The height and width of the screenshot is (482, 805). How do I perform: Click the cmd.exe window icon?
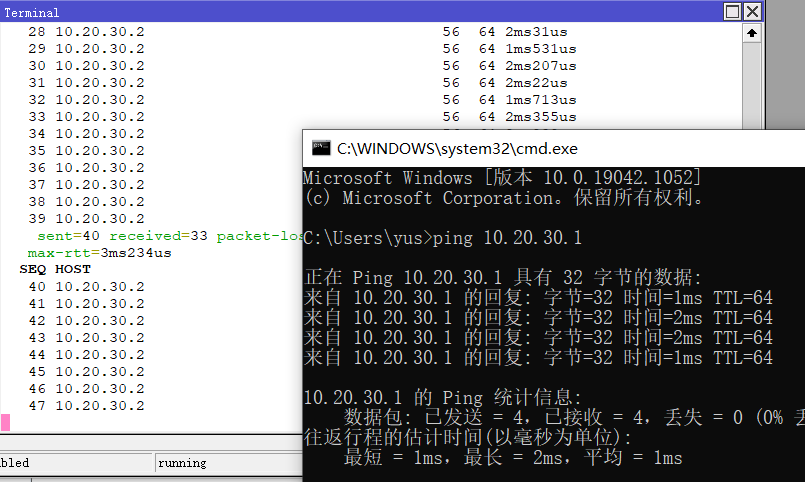pos(320,149)
